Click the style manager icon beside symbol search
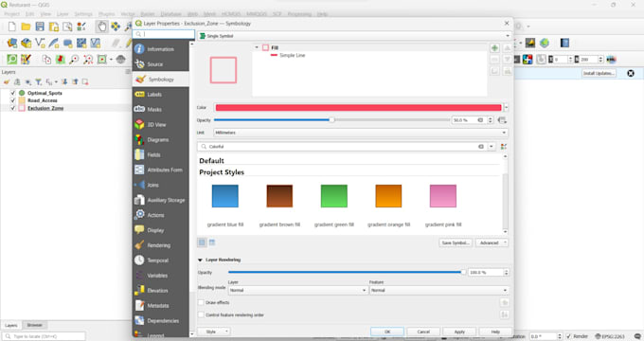This screenshot has width=644, height=341. point(504,147)
